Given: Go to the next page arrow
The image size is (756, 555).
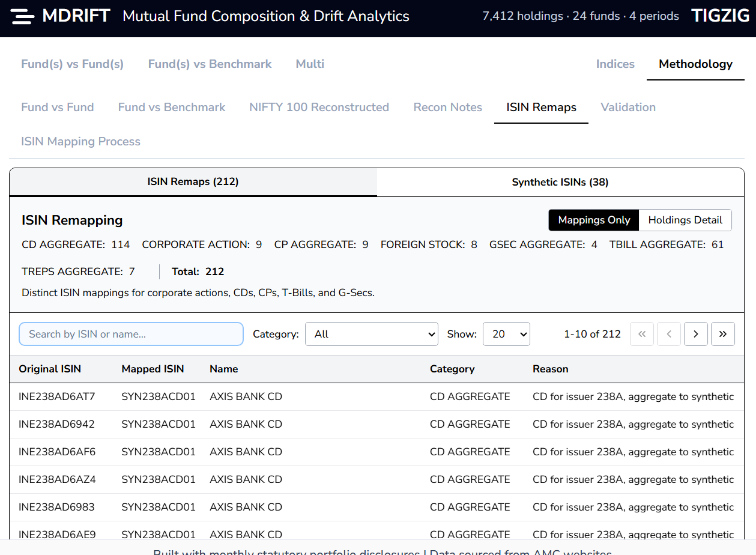Looking at the screenshot, I should coord(695,334).
